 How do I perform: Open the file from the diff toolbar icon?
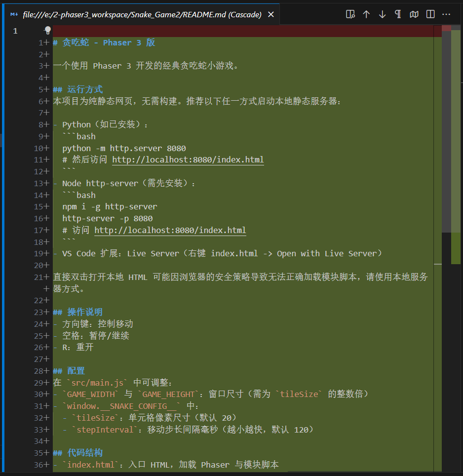tap(350, 14)
